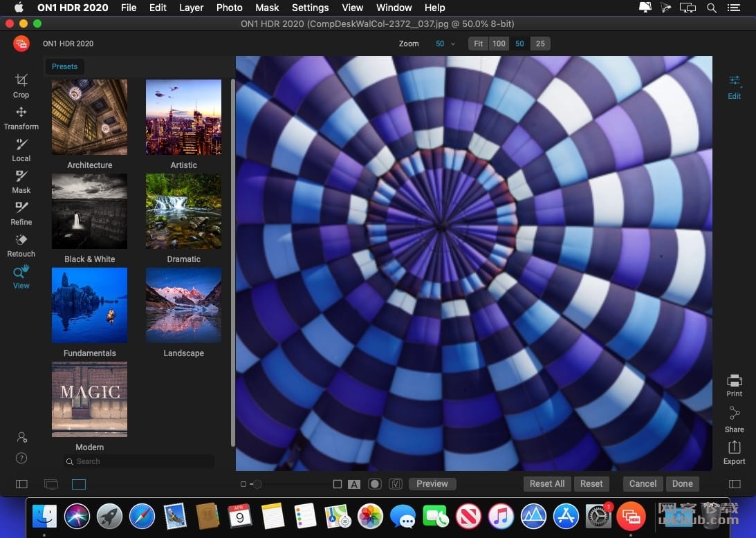Screen dimensions: 756x538
Task: Open the Window menu
Action: click(394, 8)
